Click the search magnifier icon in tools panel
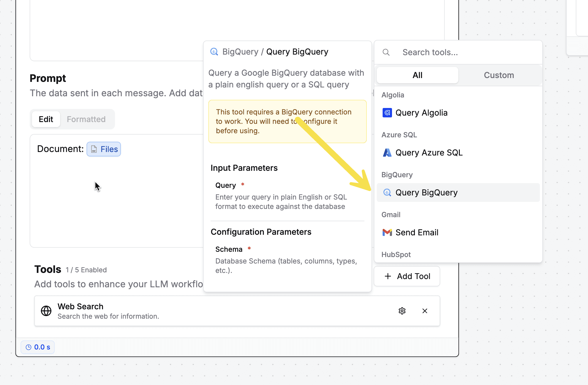The height and width of the screenshot is (385, 588). (386, 52)
